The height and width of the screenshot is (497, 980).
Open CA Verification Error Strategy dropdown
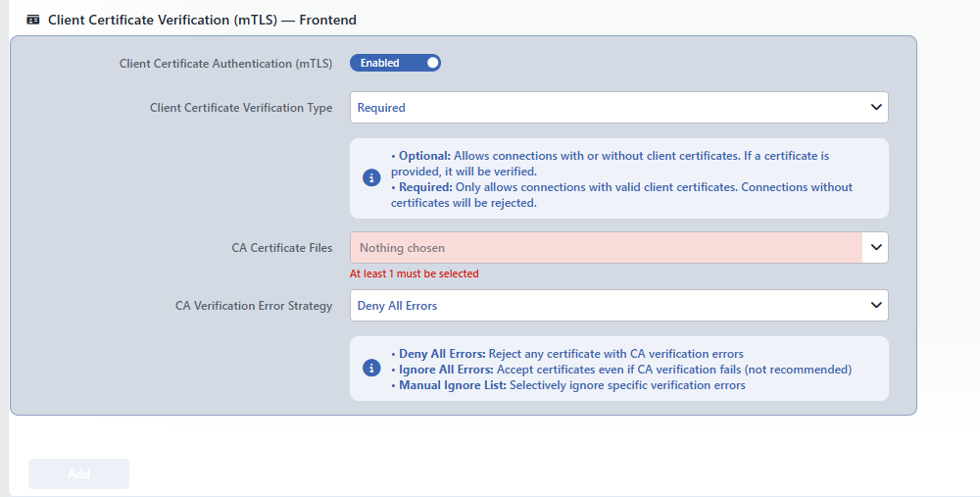[x=618, y=306]
